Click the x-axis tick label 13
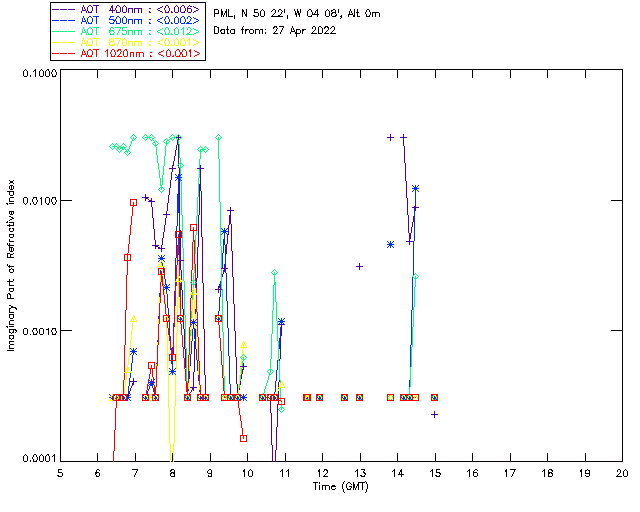The height and width of the screenshot is (512, 640). point(360,473)
